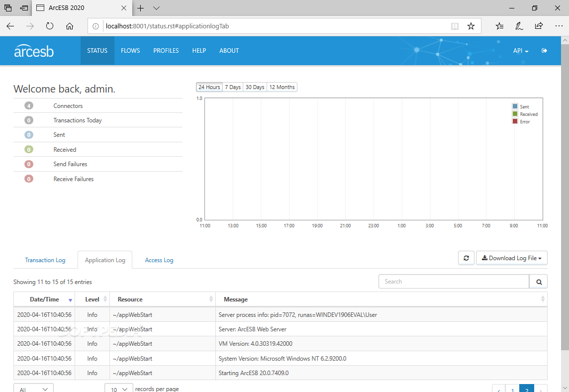Click the Receive Failures count badge
This screenshot has height=392, width=569.
pos(29,179)
